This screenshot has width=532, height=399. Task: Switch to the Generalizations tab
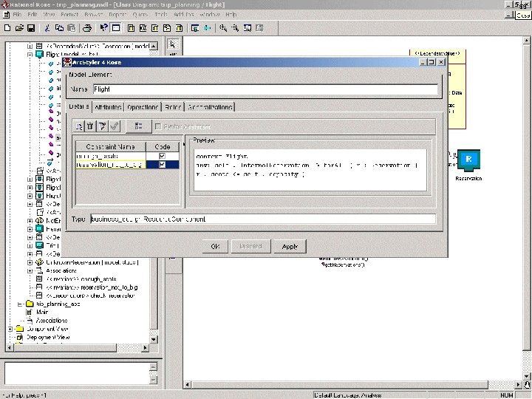point(210,107)
